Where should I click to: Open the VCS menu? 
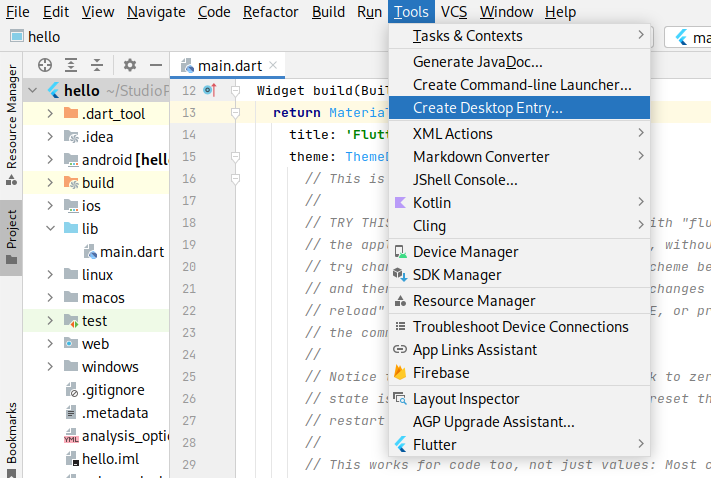click(454, 12)
